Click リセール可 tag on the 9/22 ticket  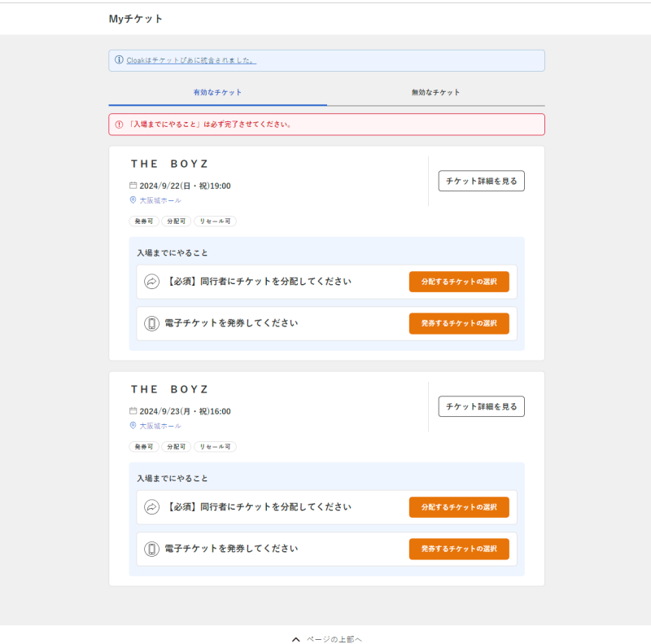(x=215, y=221)
